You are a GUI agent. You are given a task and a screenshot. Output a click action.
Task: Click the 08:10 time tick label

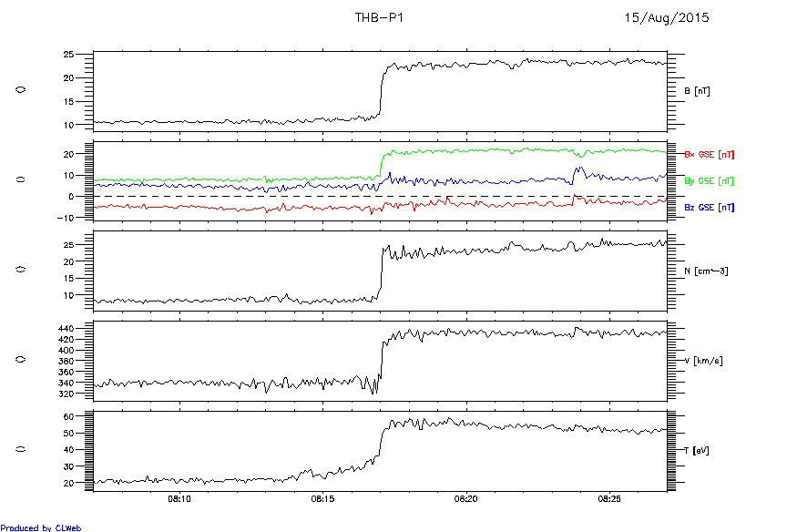click(179, 499)
